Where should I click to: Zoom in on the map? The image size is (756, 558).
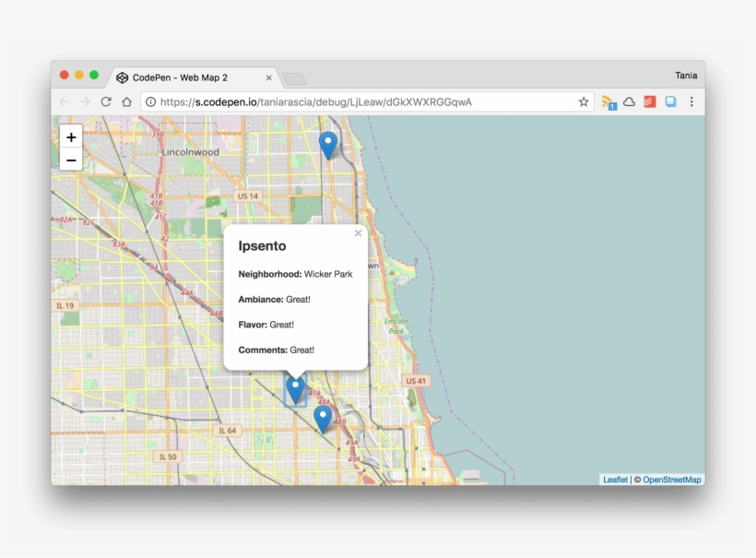71,137
